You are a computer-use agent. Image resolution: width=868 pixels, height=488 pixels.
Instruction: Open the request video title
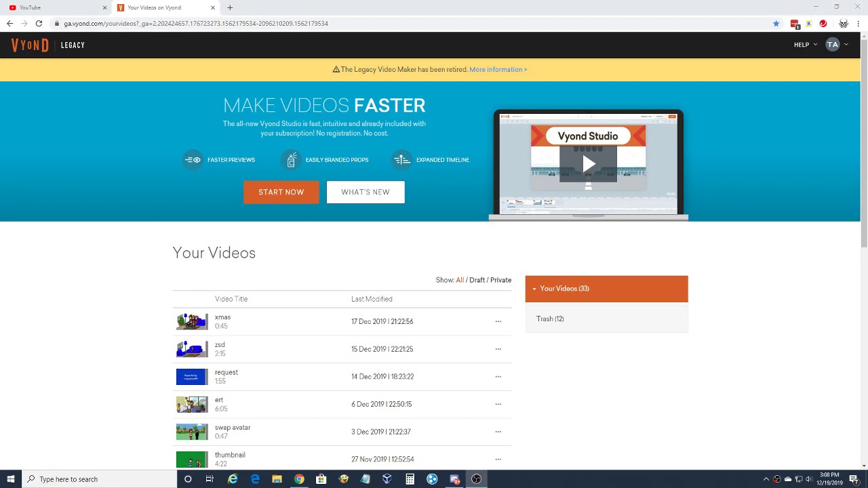tap(226, 373)
